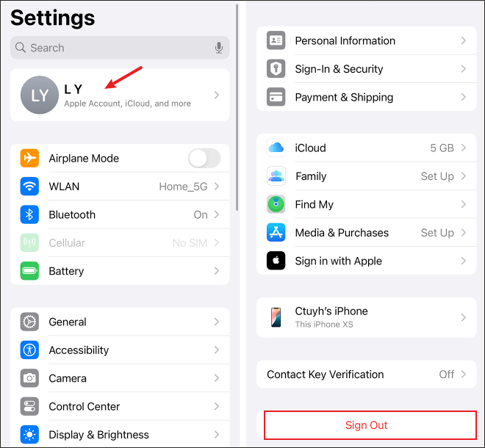Tap the microphone dictation icon in search

point(219,48)
